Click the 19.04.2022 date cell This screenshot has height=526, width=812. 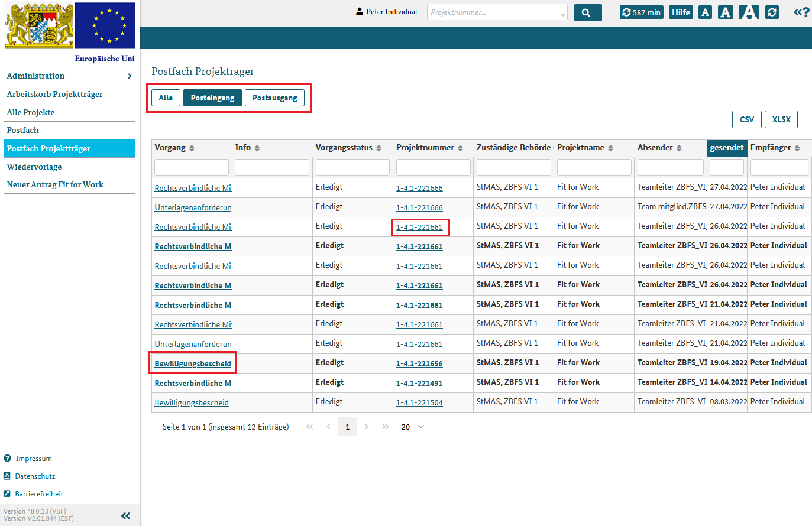pyautogui.click(x=727, y=363)
